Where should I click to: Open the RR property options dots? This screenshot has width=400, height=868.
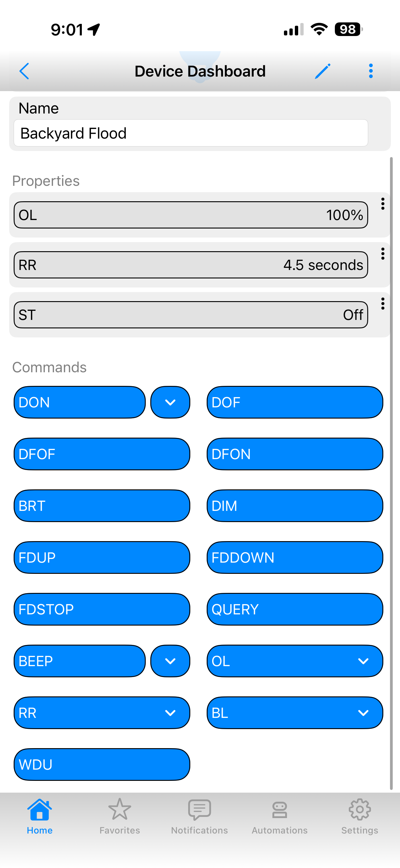pyautogui.click(x=382, y=254)
